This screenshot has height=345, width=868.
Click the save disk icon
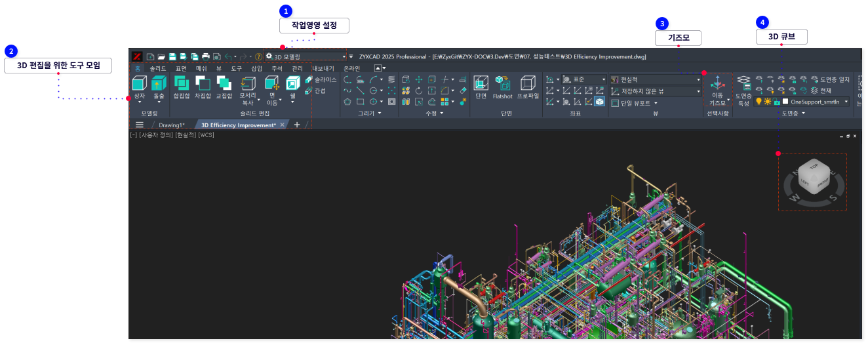pyautogui.click(x=172, y=57)
